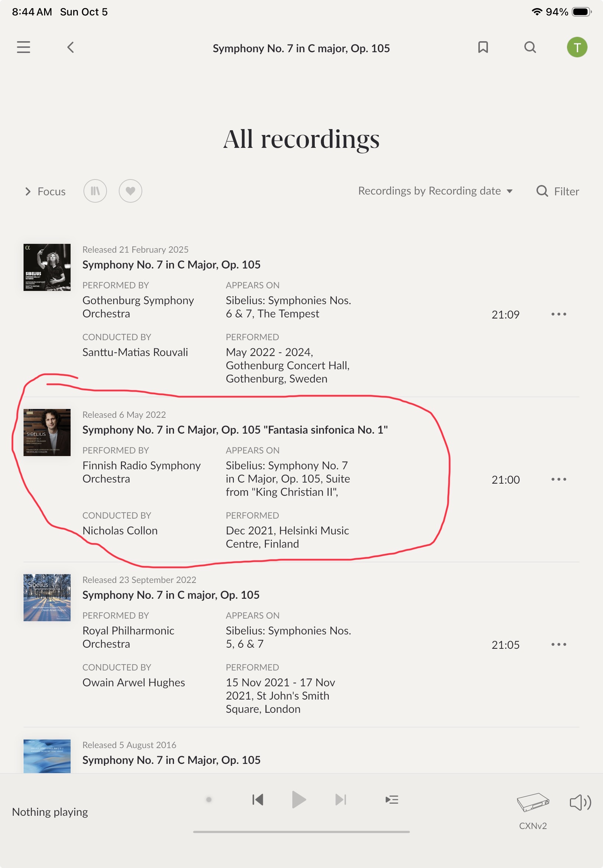Go back with the left arrow

click(71, 47)
